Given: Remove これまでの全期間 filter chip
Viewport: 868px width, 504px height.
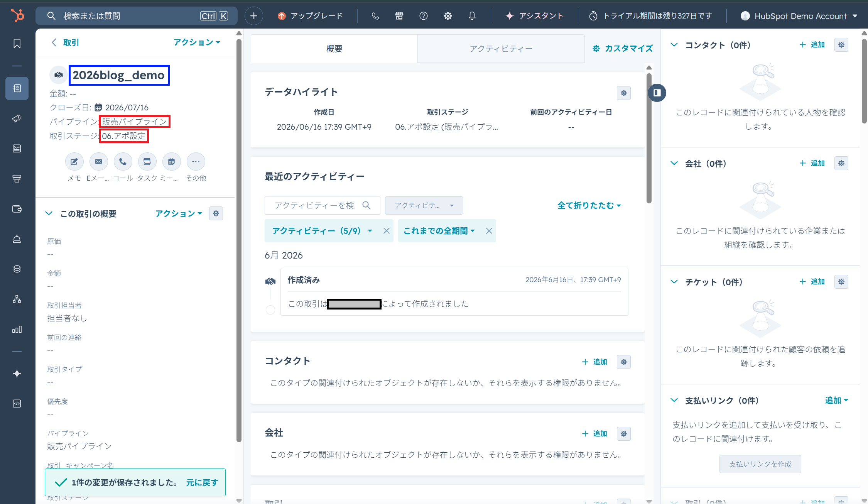Looking at the screenshot, I should click(489, 231).
